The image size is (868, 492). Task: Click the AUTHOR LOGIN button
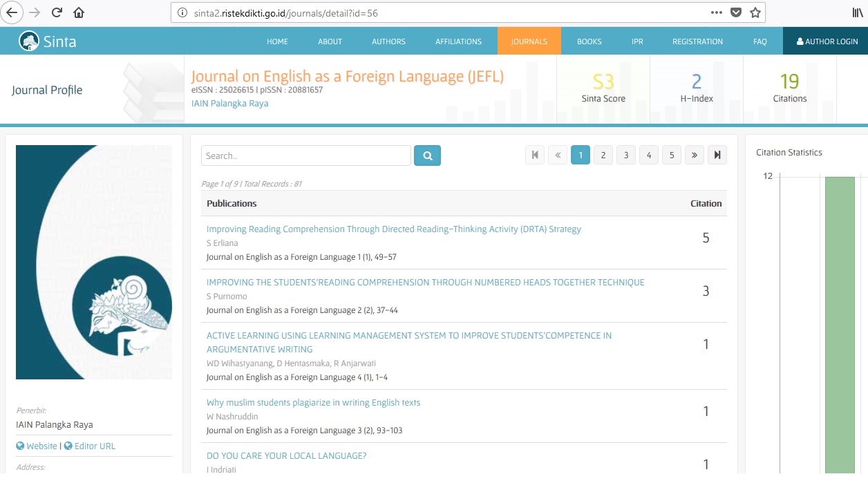827,41
